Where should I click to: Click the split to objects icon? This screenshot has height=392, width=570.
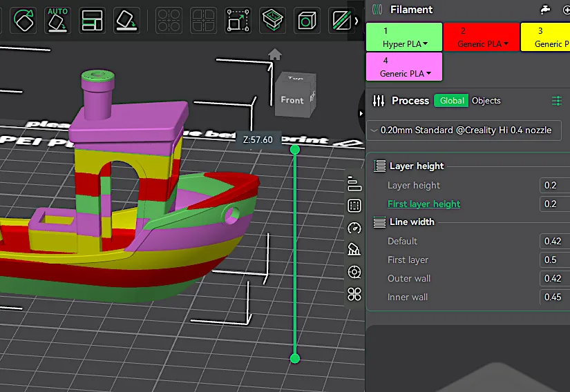169,20
